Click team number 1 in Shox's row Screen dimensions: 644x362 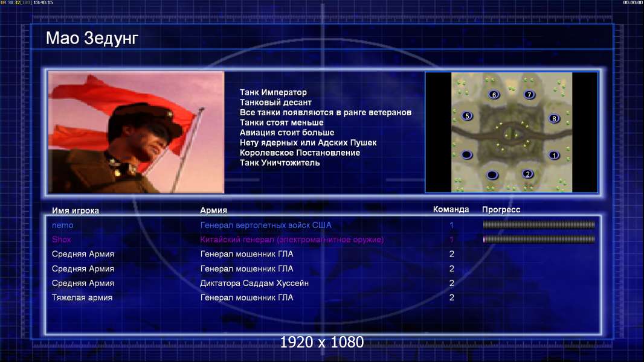click(451, 240)
